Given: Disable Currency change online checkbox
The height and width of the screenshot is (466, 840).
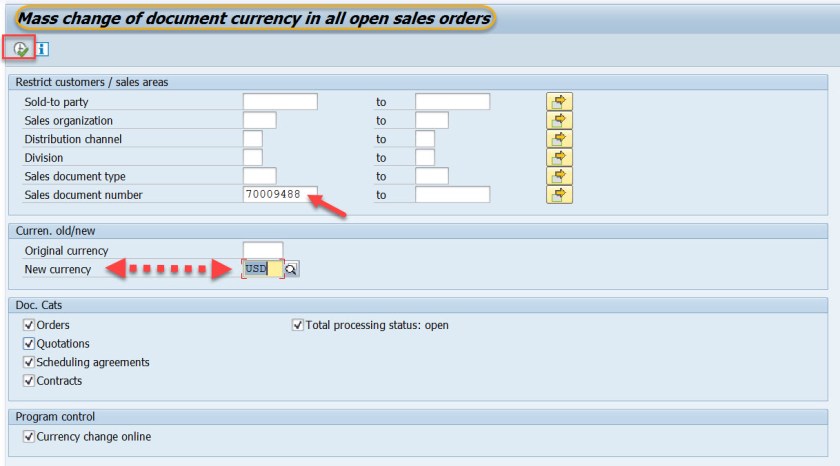Looking at the screenshot, I should tap(29, 437).
